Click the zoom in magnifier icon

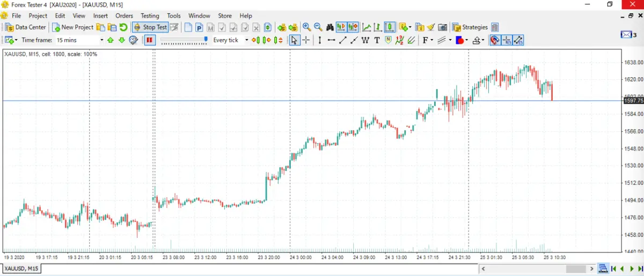(306, 27)
